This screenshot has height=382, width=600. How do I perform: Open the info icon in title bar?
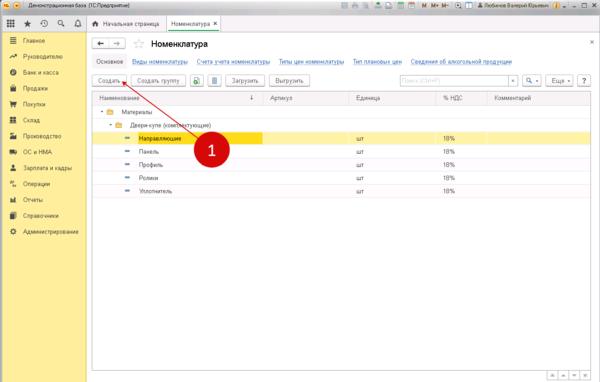pyautogui.click(x=557, y=5)
